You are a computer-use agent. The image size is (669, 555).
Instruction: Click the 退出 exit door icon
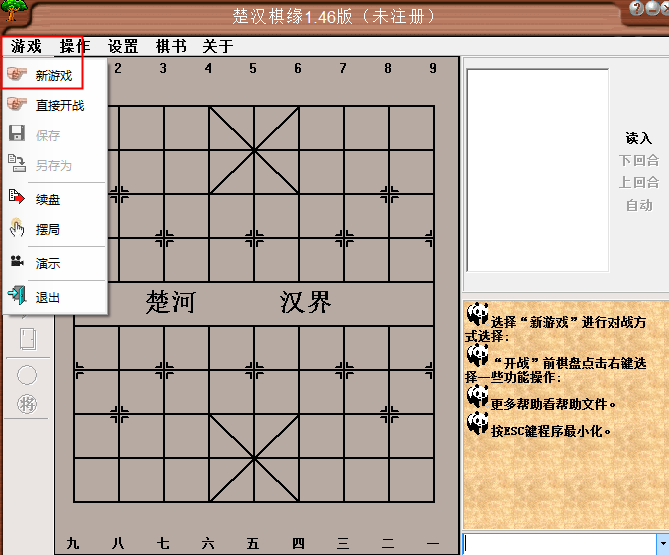coord(17,295)
